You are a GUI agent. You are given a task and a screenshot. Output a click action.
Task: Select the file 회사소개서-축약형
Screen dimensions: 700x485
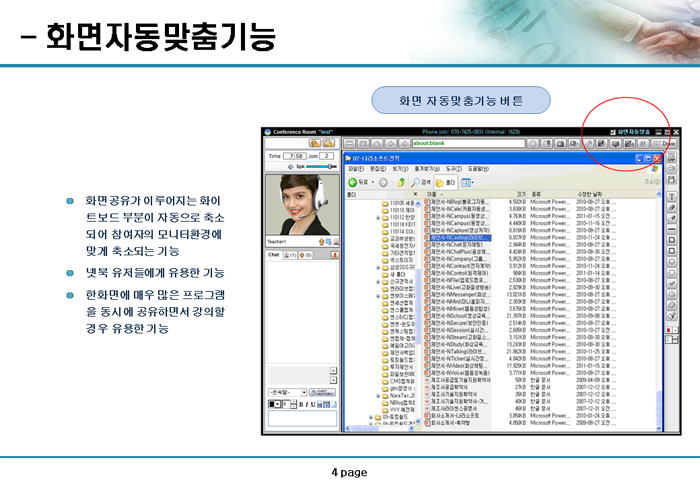pyautogui.click(x=447, y=422)
